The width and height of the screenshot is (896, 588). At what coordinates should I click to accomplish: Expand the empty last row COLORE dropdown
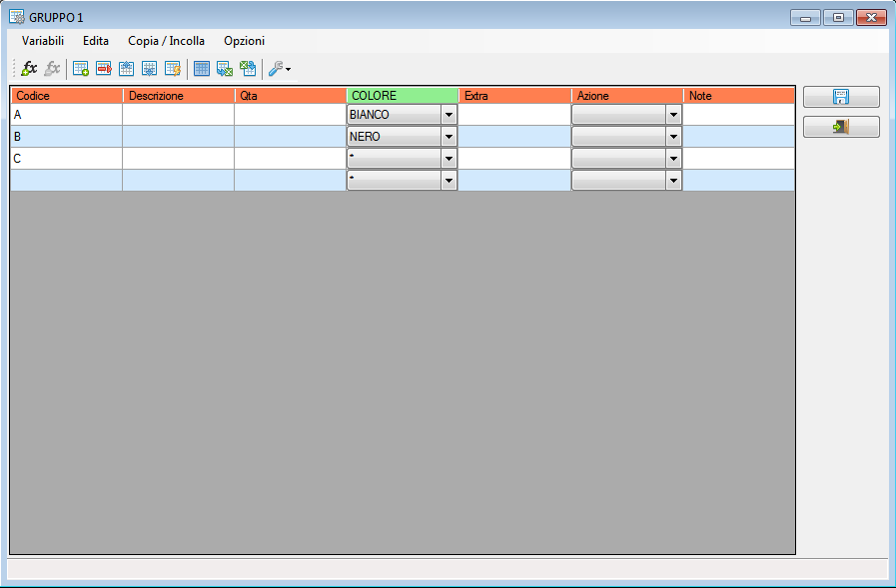pyautogui.click(x=448, y=181)
